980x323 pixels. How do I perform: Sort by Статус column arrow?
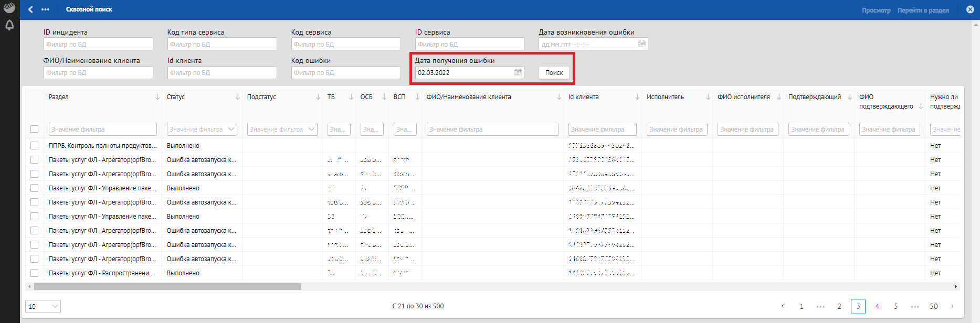[x=238, y=97]
